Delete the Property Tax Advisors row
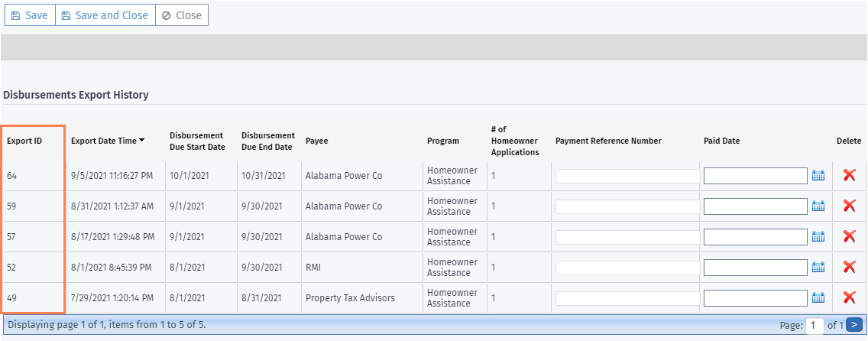The image size is (868, 341). [x=849, y=297]
